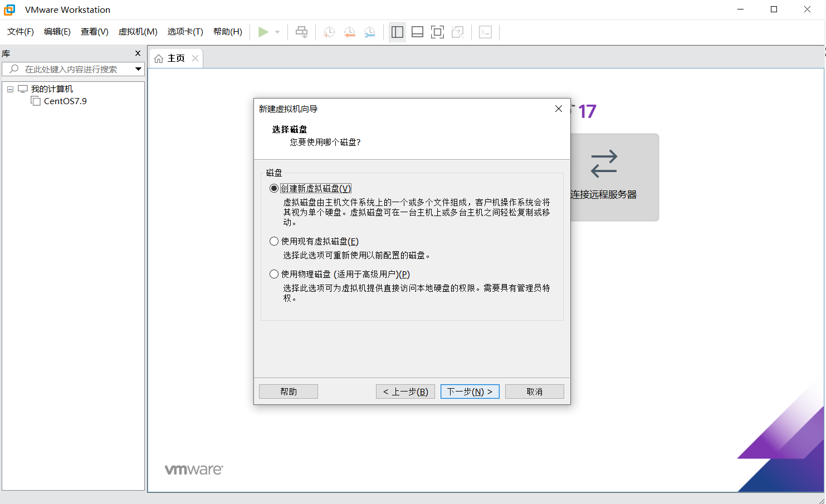Open the 帮助(H) menu

pos(228,32)
